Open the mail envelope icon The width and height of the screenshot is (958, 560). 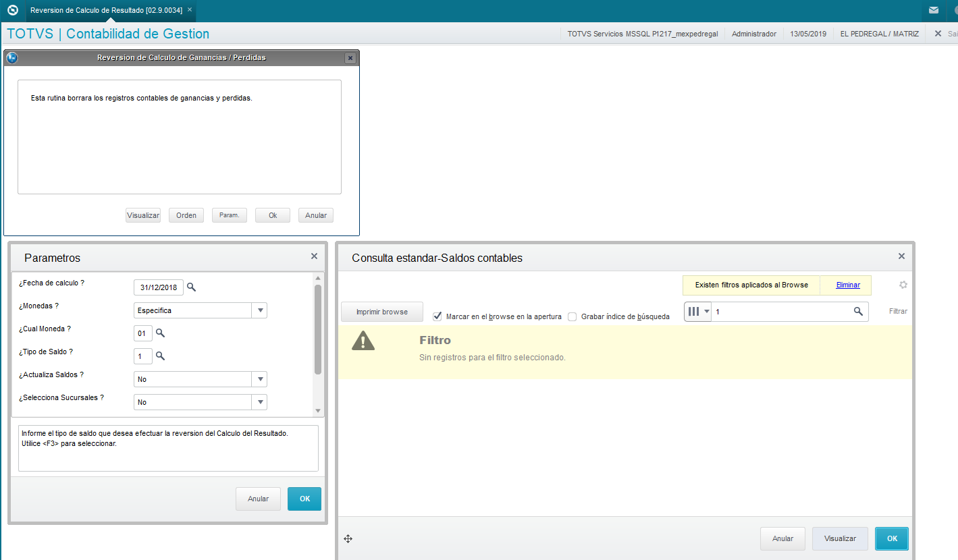point(934,10)
